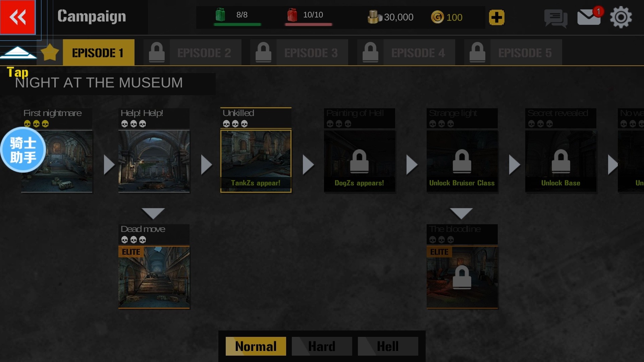
Task: Select Normal difficulty
Action: point(256,346)
